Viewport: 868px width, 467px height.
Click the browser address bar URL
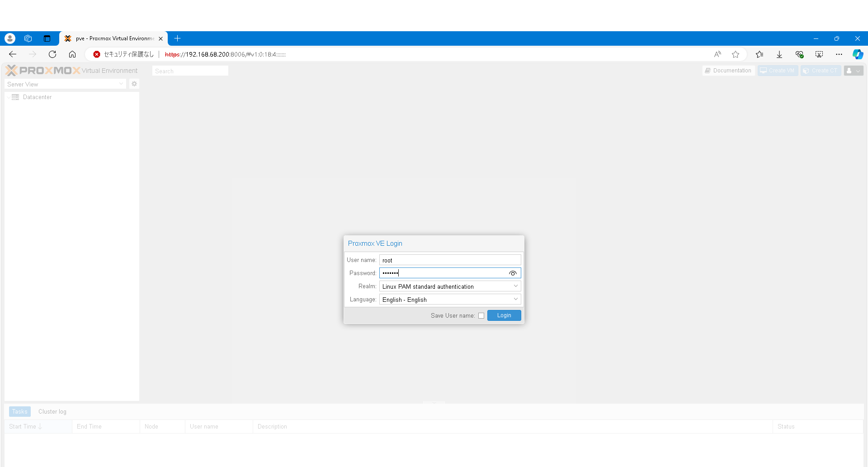pos(225,54)
